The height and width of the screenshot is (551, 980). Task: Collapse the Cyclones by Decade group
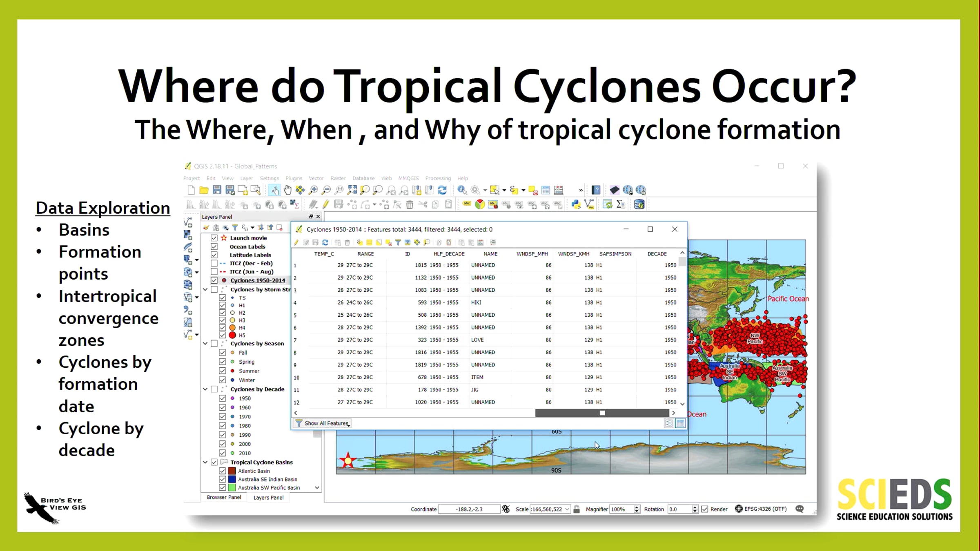(x=205, y=389)
